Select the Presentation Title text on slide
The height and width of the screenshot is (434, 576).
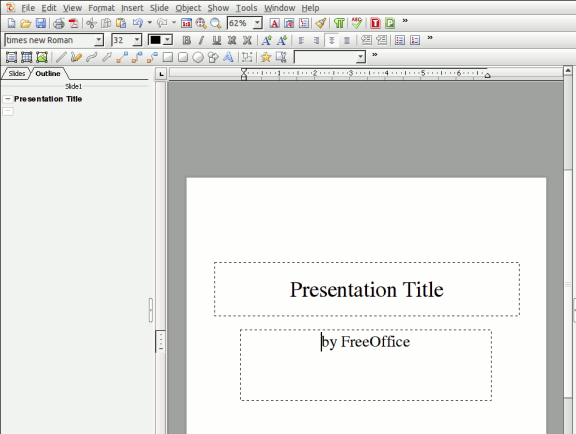tap(367, 290)
